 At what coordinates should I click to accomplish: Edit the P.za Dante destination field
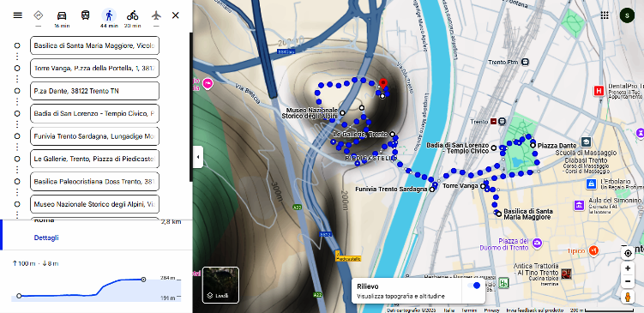pos(94,91)
